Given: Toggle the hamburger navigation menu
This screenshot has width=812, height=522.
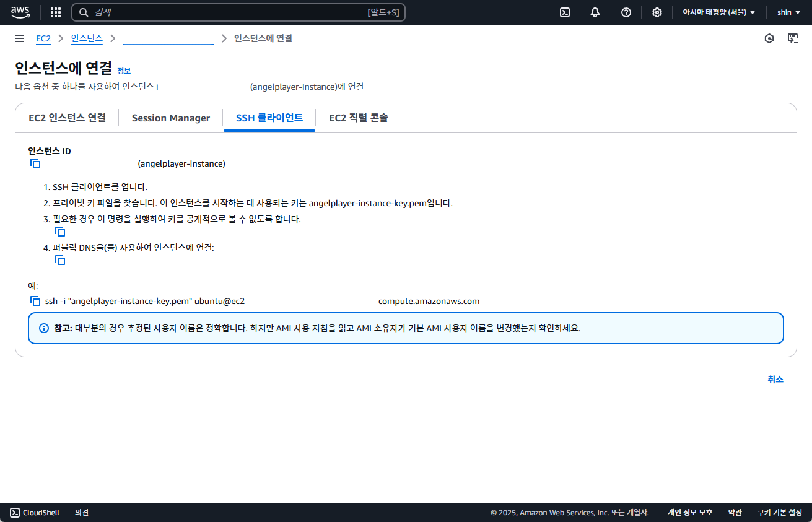Looking at the screenshot, I should pyautogui.click(x=19, y=38).
